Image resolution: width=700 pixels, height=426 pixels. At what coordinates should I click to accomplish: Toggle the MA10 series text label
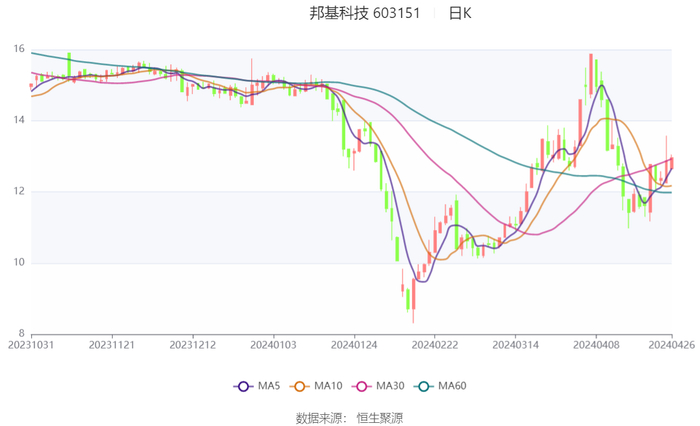329,386
